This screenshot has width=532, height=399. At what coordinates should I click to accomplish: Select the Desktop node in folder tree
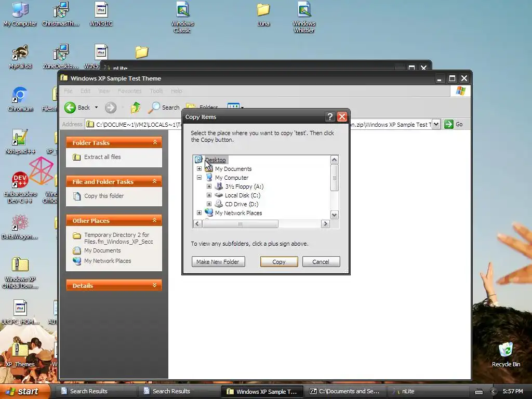pyautogui.click(x=215, y=160)
